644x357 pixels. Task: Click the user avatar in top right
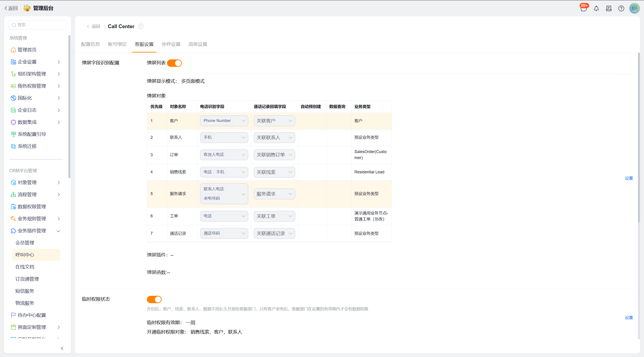click(635, 8)
